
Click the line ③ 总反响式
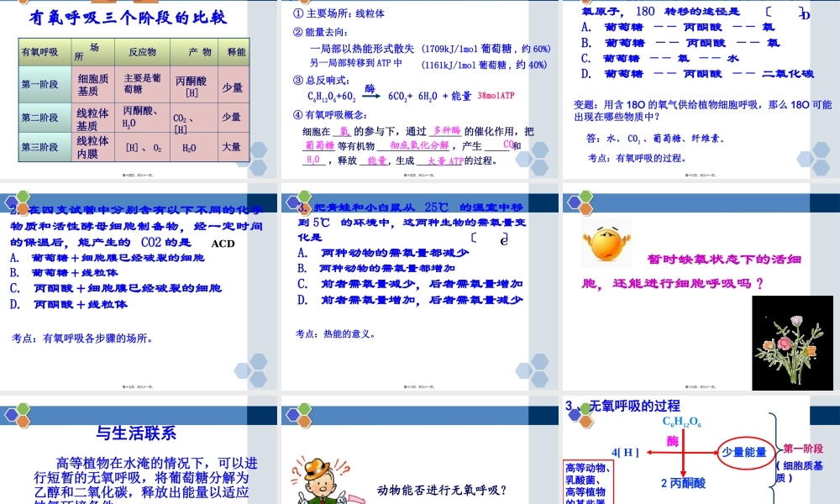pyautogui.click(x=321, y=81)
